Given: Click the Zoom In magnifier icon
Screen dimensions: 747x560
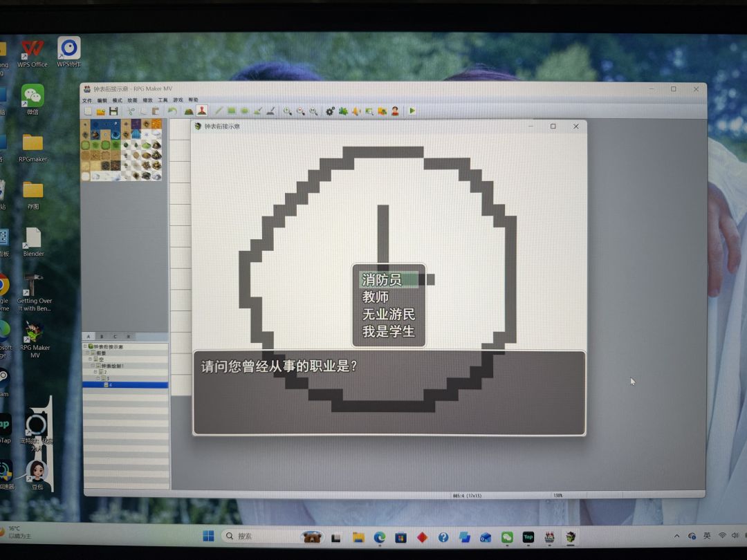Looking at the screenshot, I should pos(287,111).
